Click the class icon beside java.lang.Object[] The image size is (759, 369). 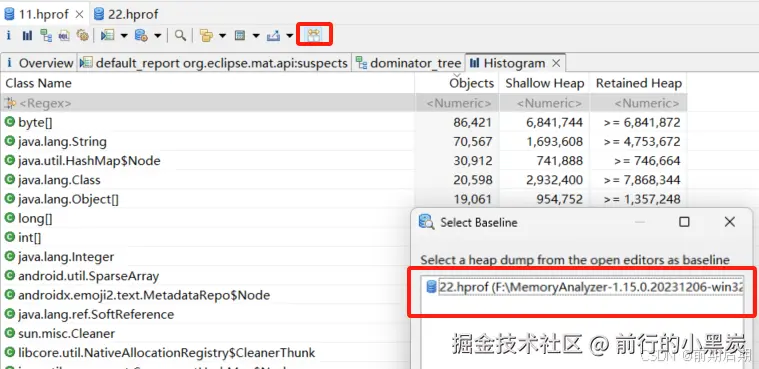[x=10, y=199]
